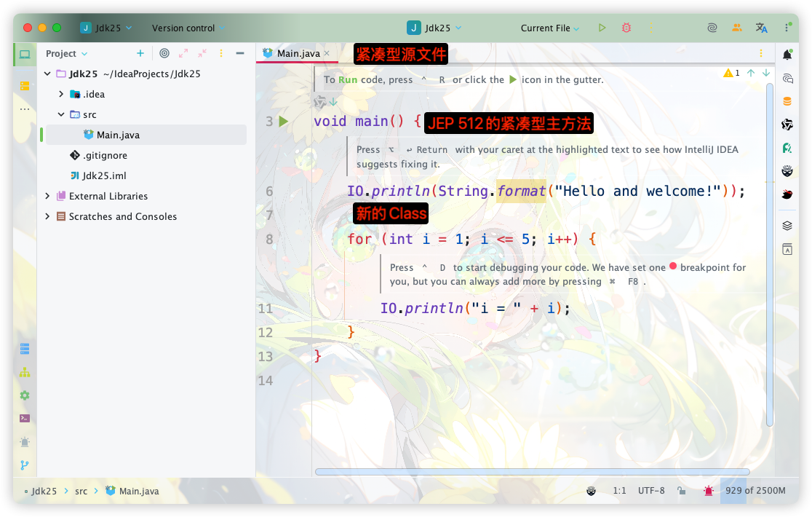Open the Git tool window icon
The image size is (812, 517).
[25, 465]
